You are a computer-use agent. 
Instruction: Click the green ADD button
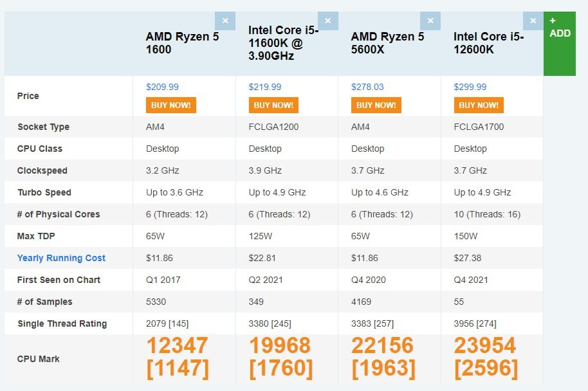[x=560, y=44]
